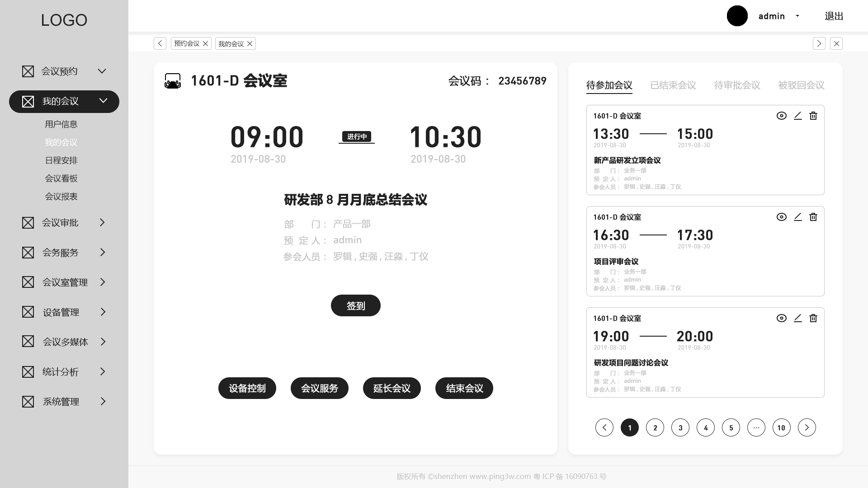Edit the 新产品研发立项会议 meeting with pencil icon
Viewport: 868px width, 488px height.
click(798, 116)
